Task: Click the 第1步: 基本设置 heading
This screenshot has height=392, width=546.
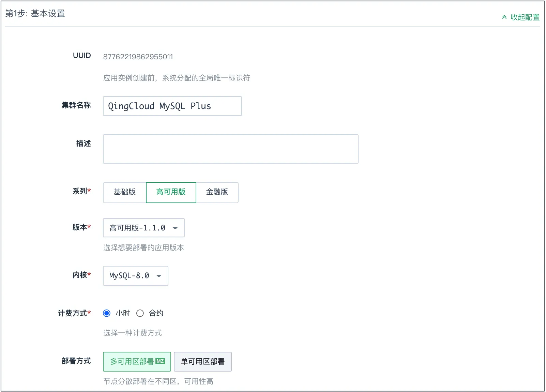Action: [35, 14]
